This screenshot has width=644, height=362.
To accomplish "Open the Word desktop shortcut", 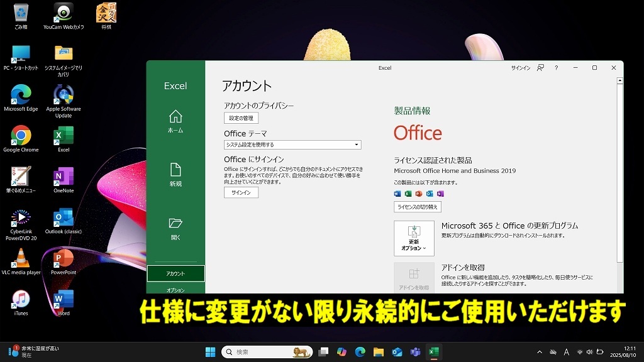I will point(64,303).
